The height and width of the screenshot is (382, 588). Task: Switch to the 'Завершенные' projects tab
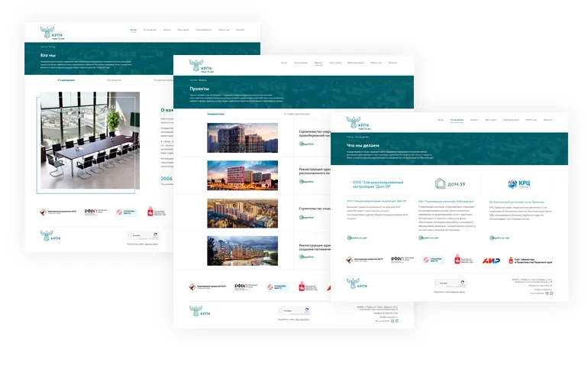coord(215,114)
